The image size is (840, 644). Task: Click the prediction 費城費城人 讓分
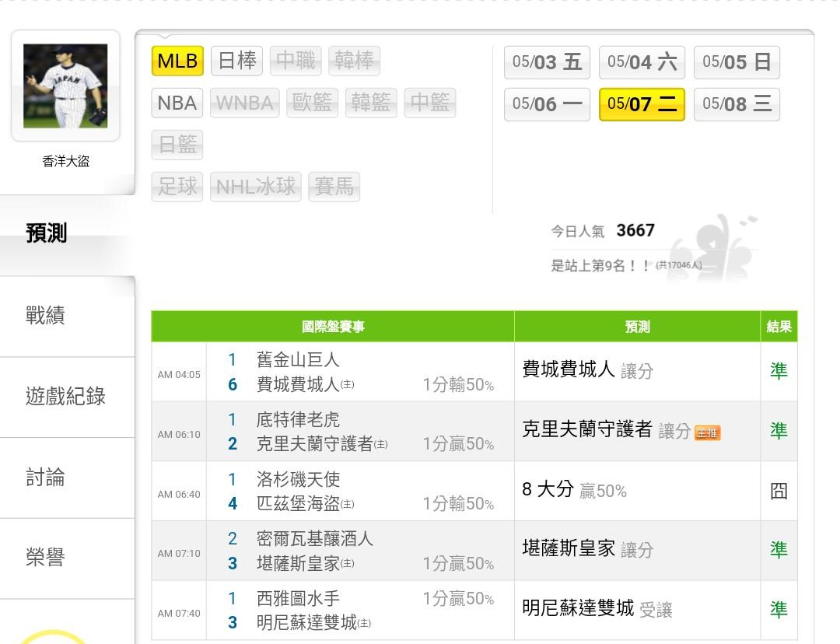click(x=588, y=370)
